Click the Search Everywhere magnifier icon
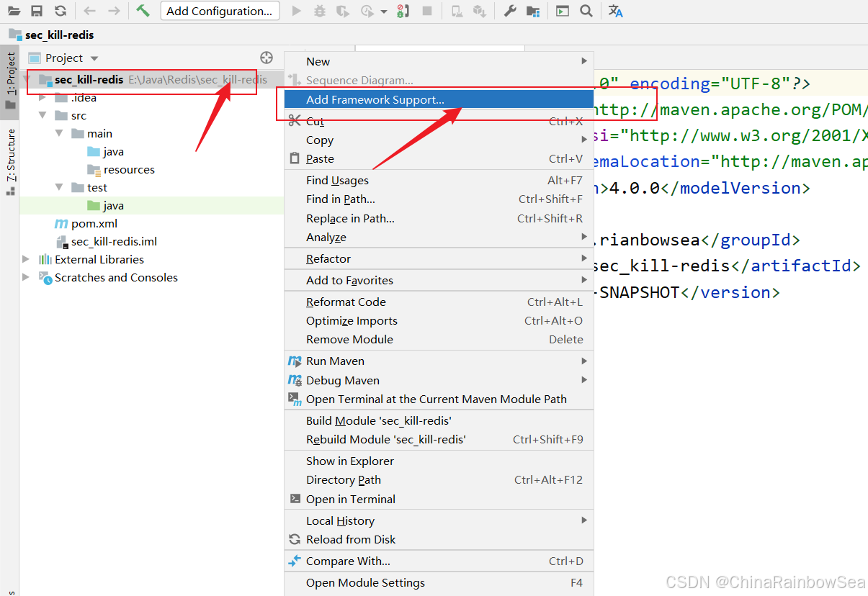Screen dimensions: 868x596 (x=586, y=11)
